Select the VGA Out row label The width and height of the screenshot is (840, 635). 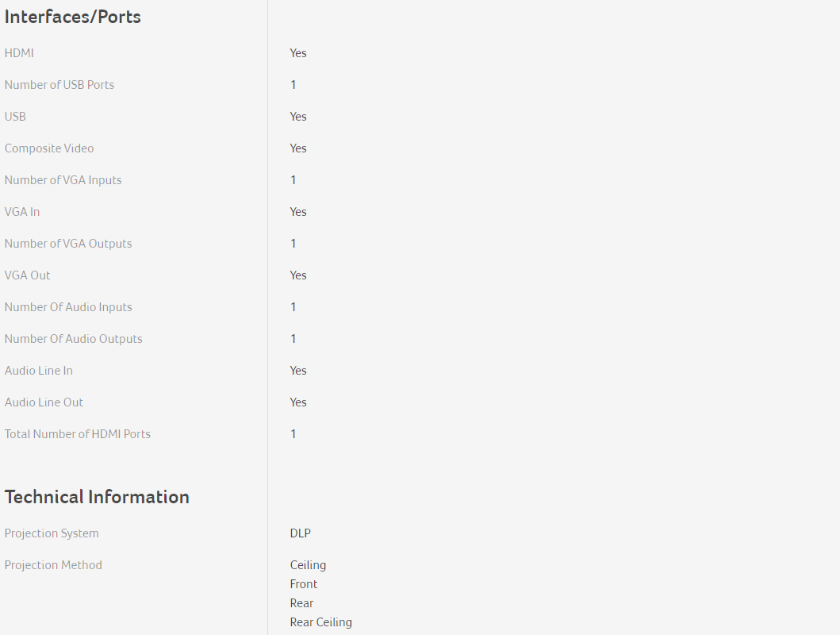28,275
